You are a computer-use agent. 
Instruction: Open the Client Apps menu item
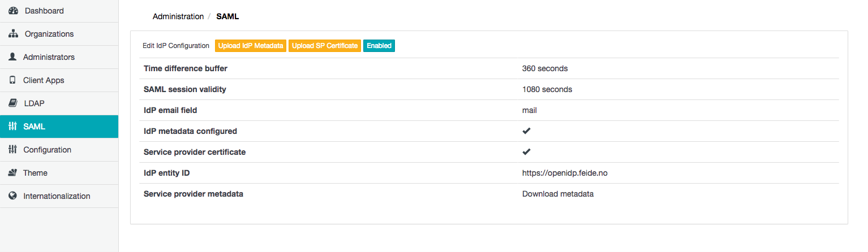point(44,80)
